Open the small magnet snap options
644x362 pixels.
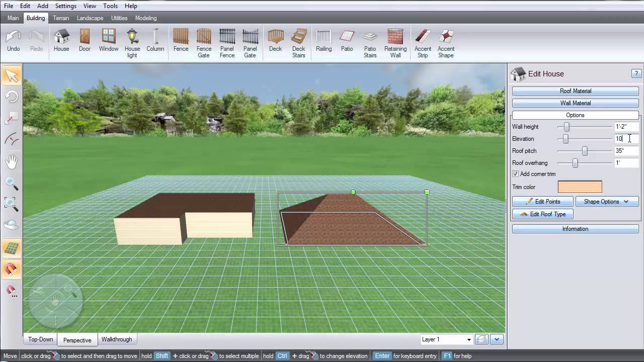click(12, 291)
